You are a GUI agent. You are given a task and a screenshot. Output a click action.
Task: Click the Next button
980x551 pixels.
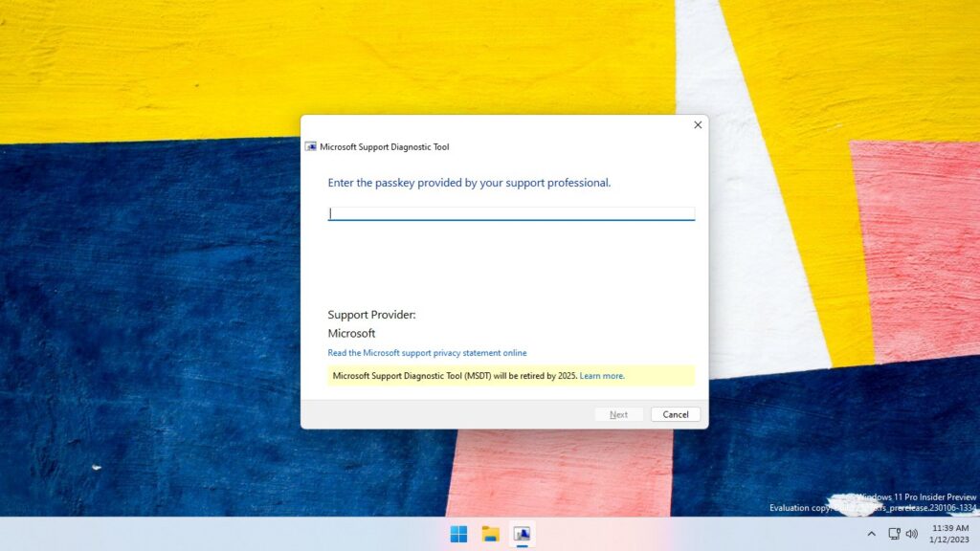pos(618,414)
